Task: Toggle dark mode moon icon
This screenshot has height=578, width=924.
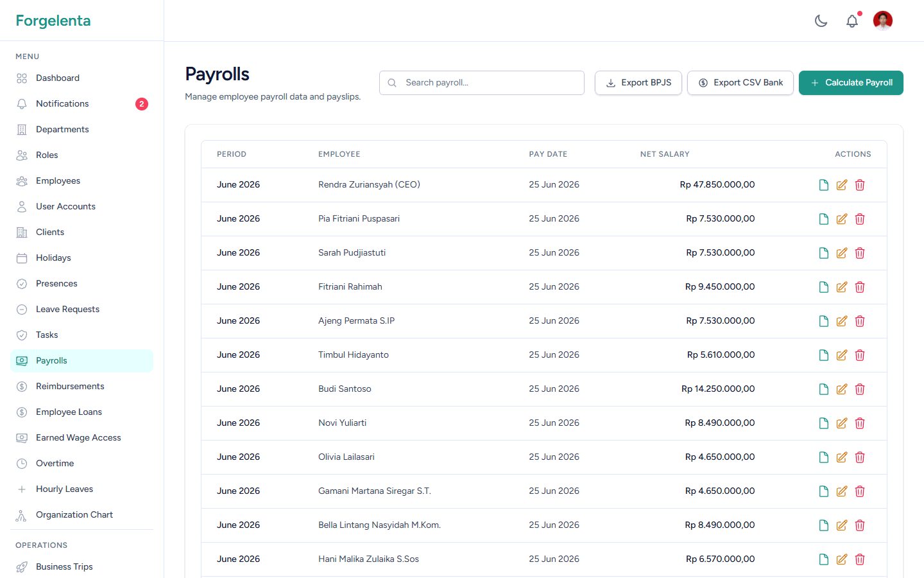Action: click(821, 21)
